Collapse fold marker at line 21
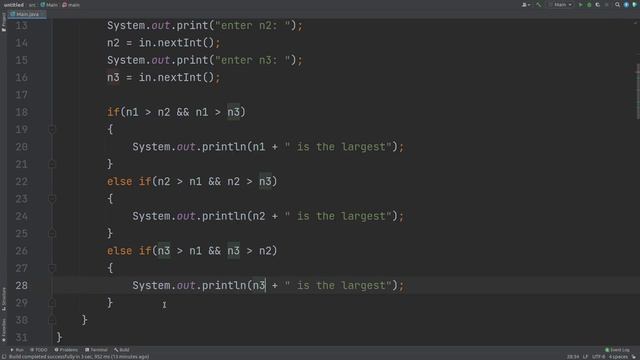The height and width of the screenshot is (360, 640). pos(52,164)
